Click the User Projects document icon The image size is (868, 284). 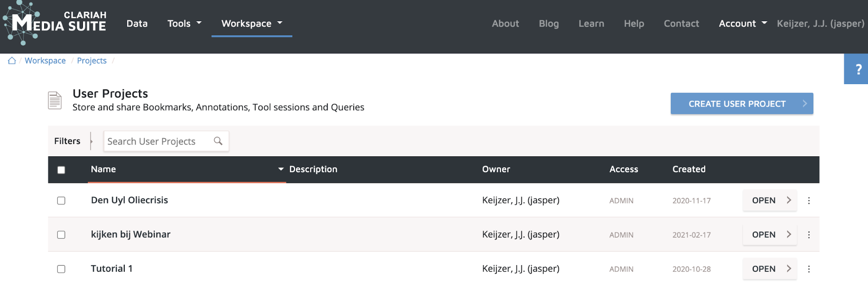pos(55,100)
